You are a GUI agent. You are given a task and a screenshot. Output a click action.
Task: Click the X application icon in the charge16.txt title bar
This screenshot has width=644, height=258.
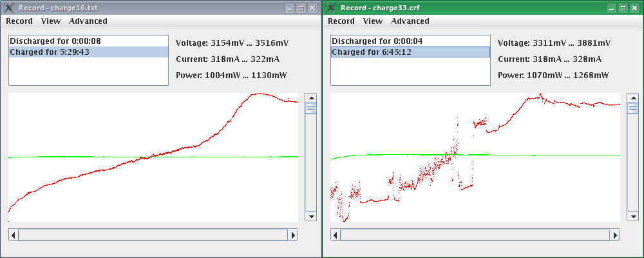[x=9, y=8]
